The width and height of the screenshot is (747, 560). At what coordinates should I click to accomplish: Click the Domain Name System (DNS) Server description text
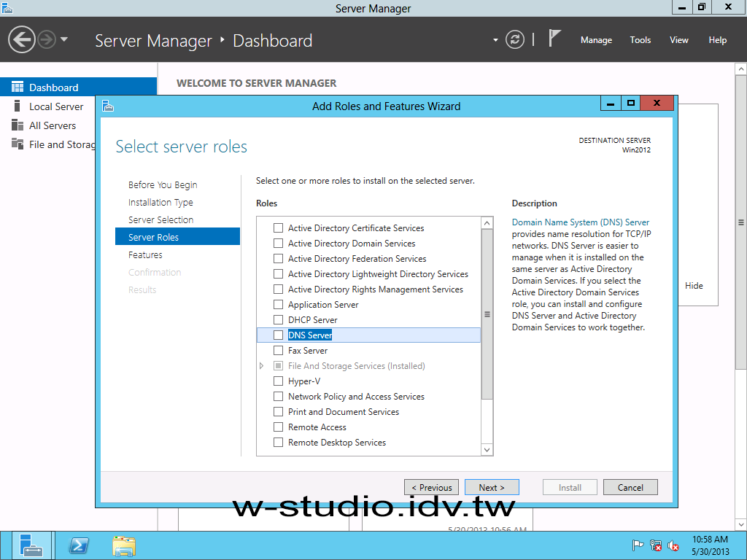(x=580, y=222)
